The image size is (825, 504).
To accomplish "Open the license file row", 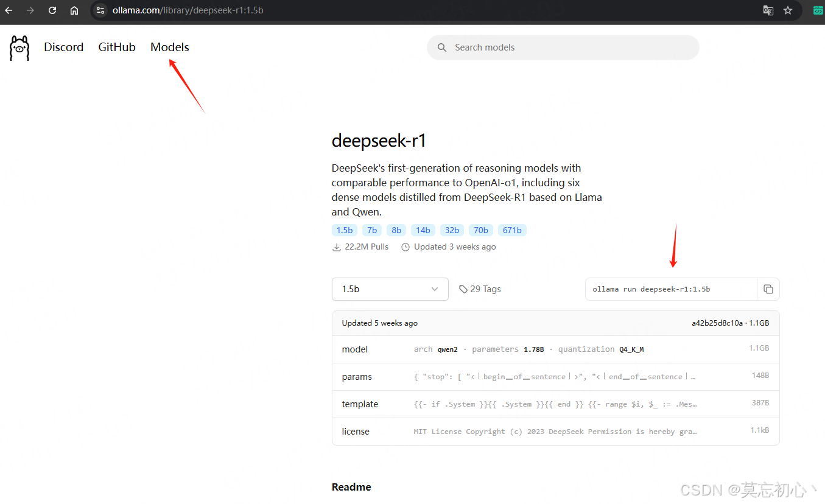I will (x=555, y=432).
